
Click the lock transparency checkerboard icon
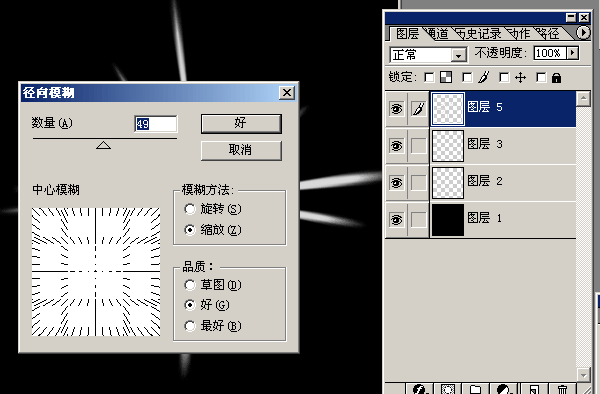pyautogui.click(x=446, y=78)
